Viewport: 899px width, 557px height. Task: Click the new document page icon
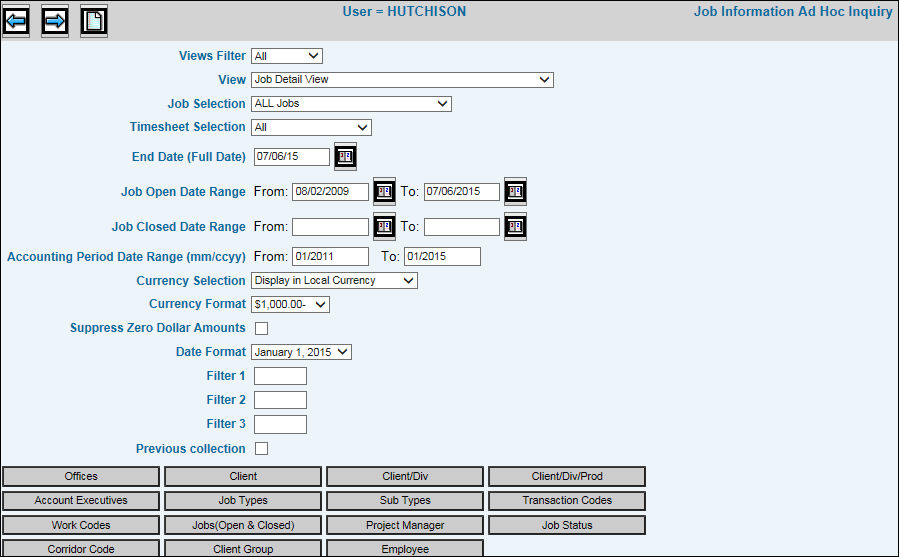[93, 21]
